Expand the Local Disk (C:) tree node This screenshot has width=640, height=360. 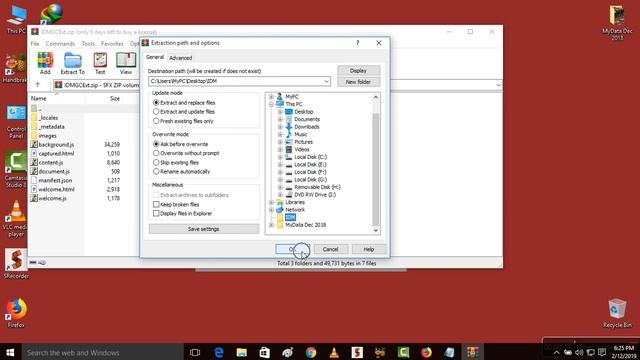[x=280, y=157]
